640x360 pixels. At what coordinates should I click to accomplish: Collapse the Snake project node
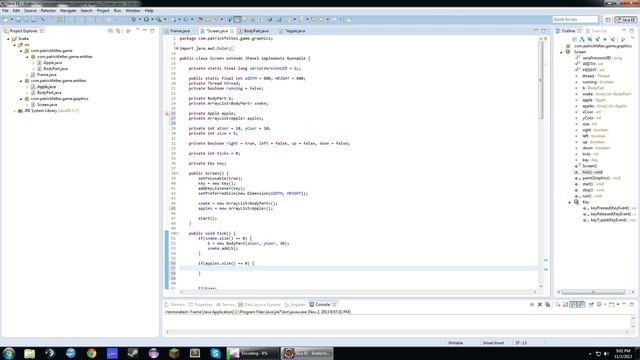click(8, 39)
